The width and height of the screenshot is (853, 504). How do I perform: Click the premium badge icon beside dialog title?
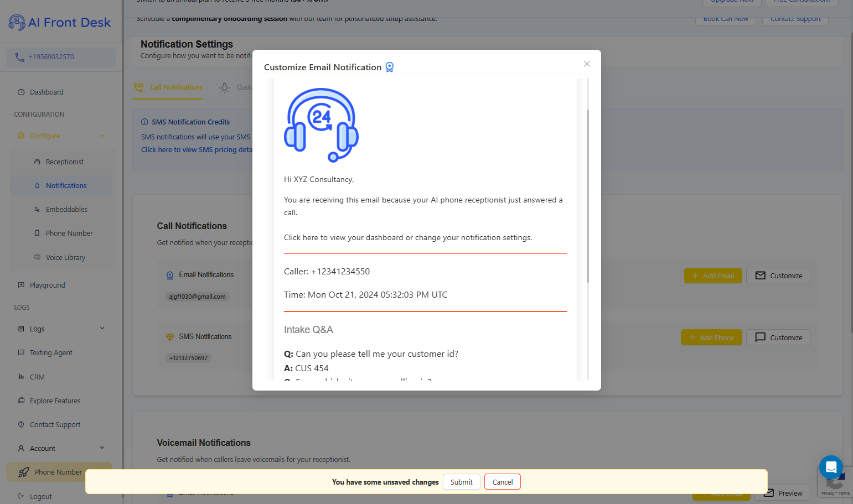pos(390,67)
